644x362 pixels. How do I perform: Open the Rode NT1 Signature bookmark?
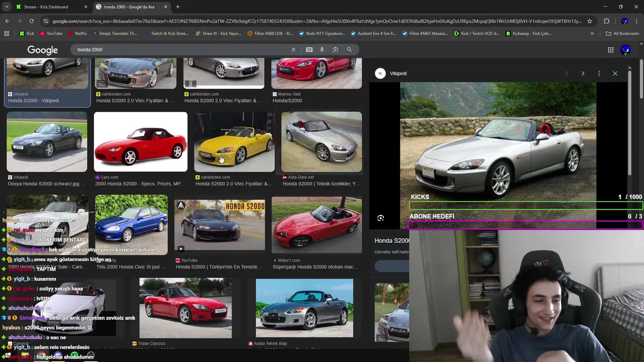pos(321,34)
